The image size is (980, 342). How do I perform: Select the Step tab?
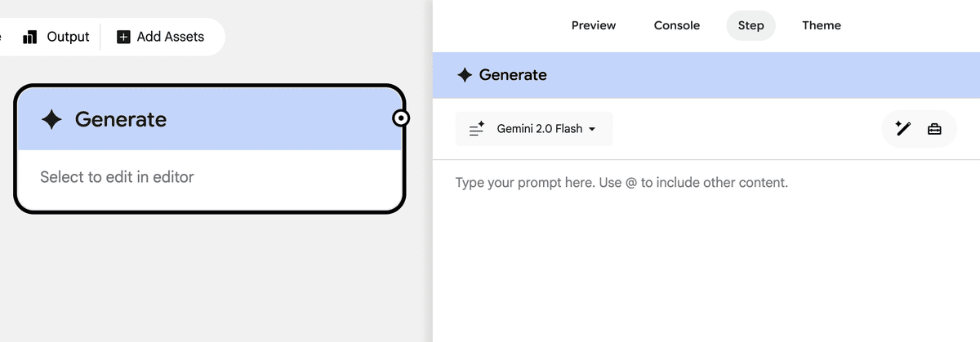point(751,25)
